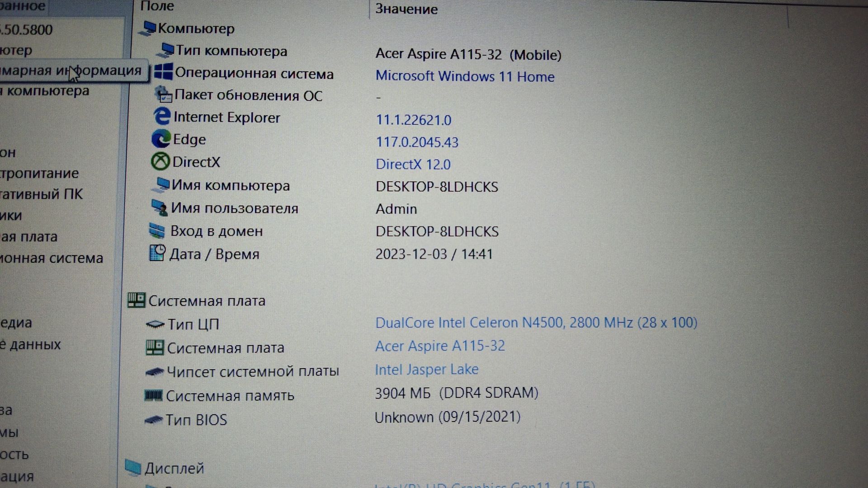Screen dimensions: 868x488
Task: Click the Тип ЦП processor icon
Action: pyautogui.click(x=155, y=324)
